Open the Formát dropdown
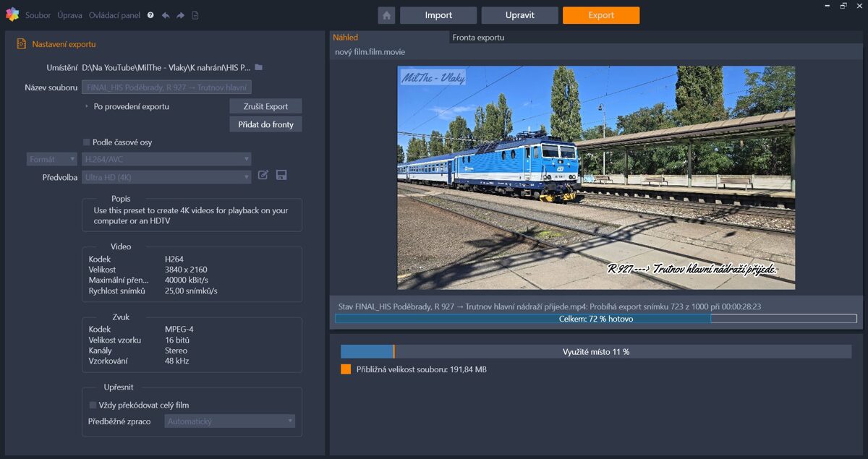Image resolution: width=868 pixels, height=459 pixels. [51, 158]
